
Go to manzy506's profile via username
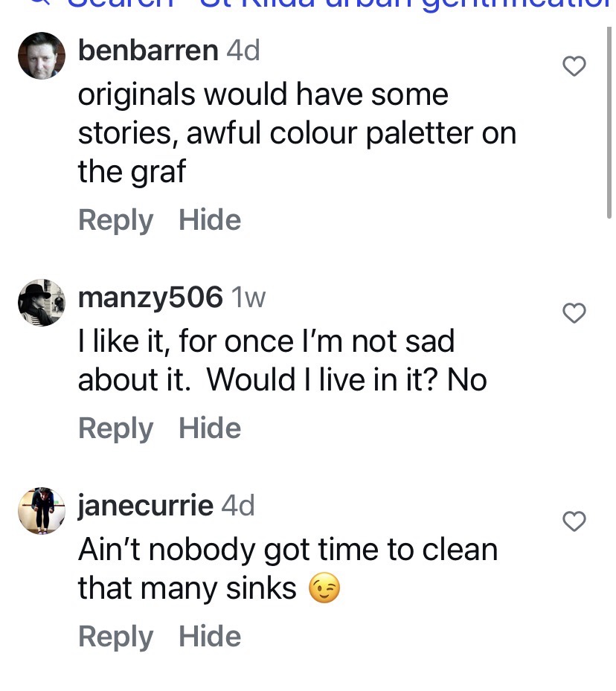pyautogui.click(x=150, y=298)
